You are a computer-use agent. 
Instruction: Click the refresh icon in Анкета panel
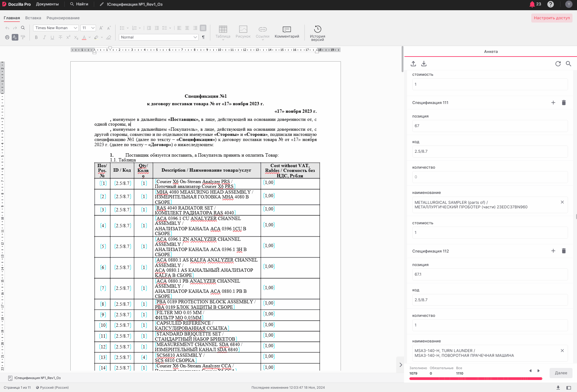558,64
